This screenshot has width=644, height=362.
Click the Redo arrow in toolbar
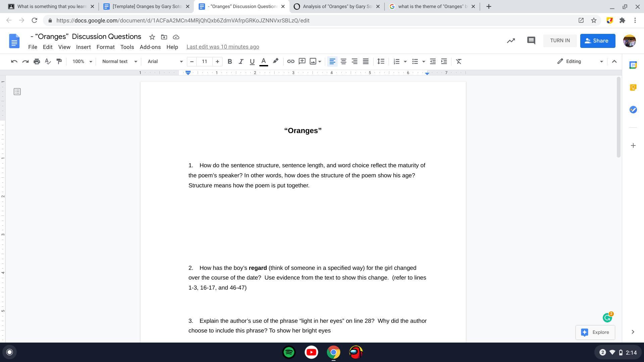click(25, 61)
